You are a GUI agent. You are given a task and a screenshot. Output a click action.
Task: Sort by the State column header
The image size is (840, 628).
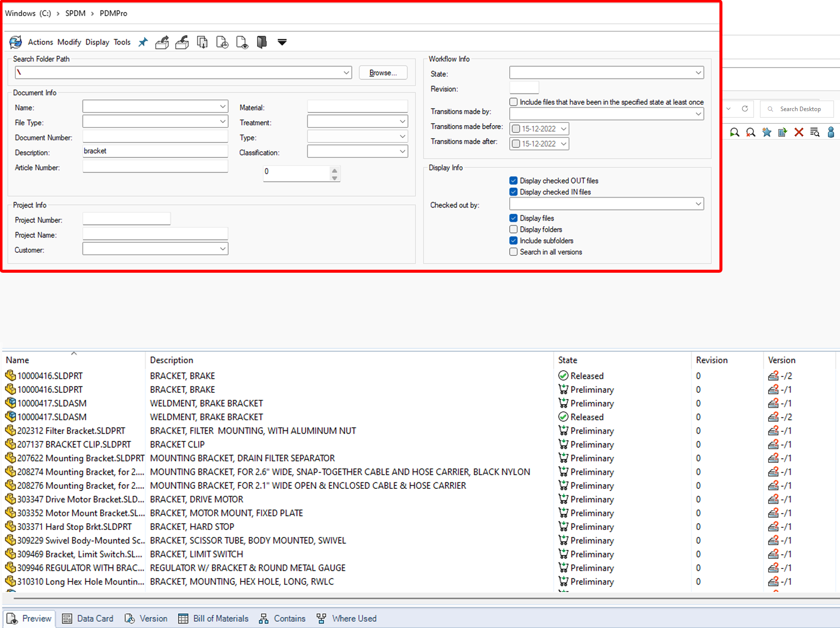click(568, 360)
